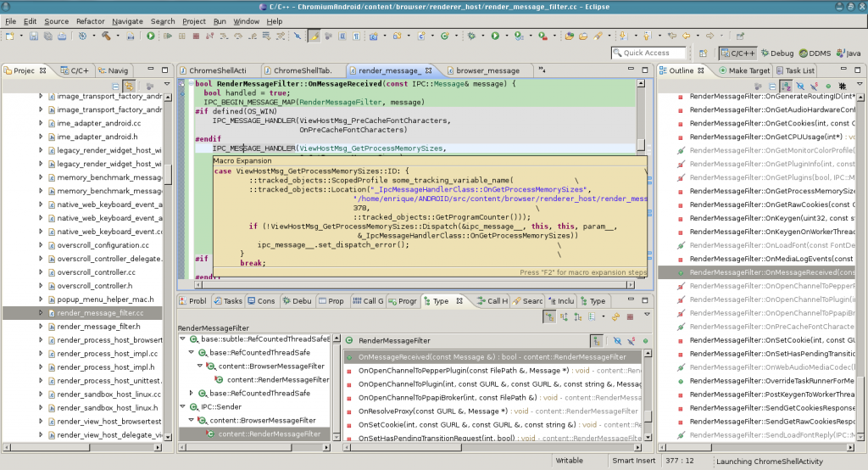Screen dimensions: 868x470
Task: Toggle Link with Editor in Project Explorer
Action: pyautogui.click(x=129, y=87)
